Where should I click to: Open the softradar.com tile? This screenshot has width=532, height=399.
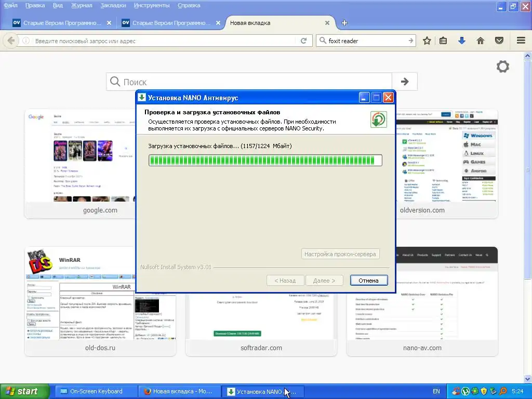coord(261,324)
